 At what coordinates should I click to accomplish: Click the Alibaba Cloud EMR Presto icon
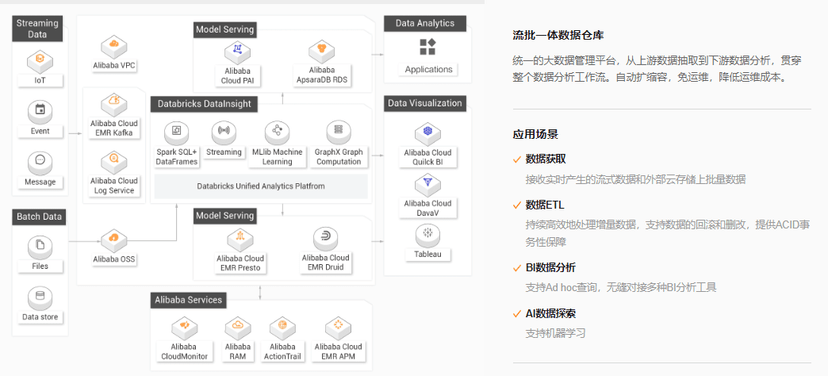pyautogui.click(x=240, y=239)
